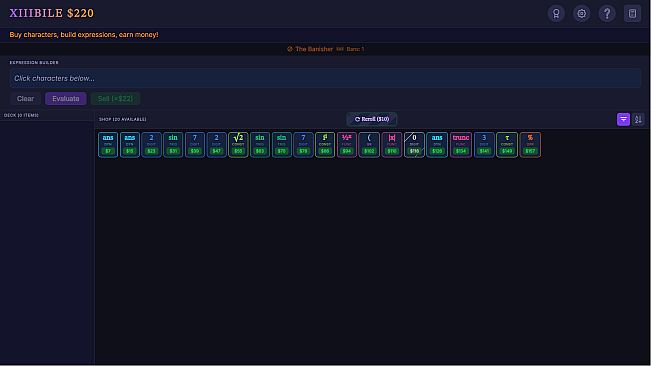Buy the % operator card
Viewport: 651px width, 366px height.
click(530, 144)
